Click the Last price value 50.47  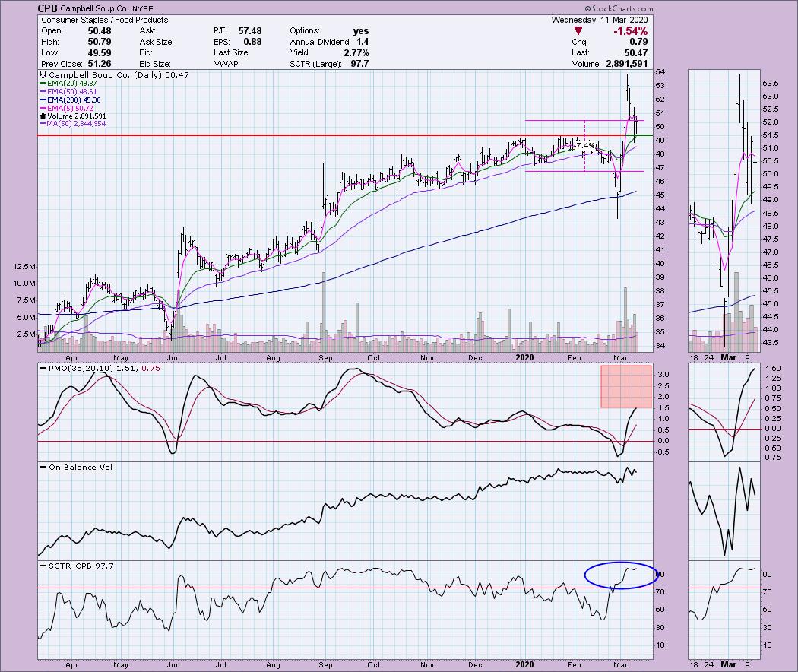[636, 53]
